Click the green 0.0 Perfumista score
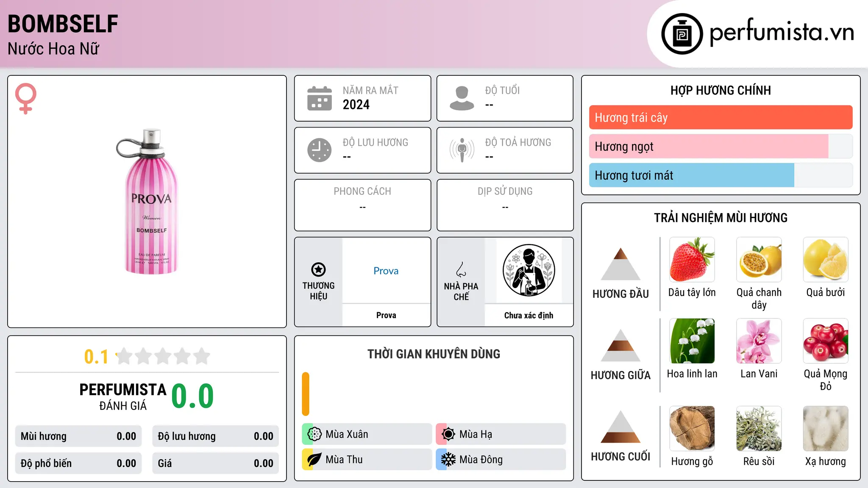This screenshot has height=488, width=868. [192, 396]
